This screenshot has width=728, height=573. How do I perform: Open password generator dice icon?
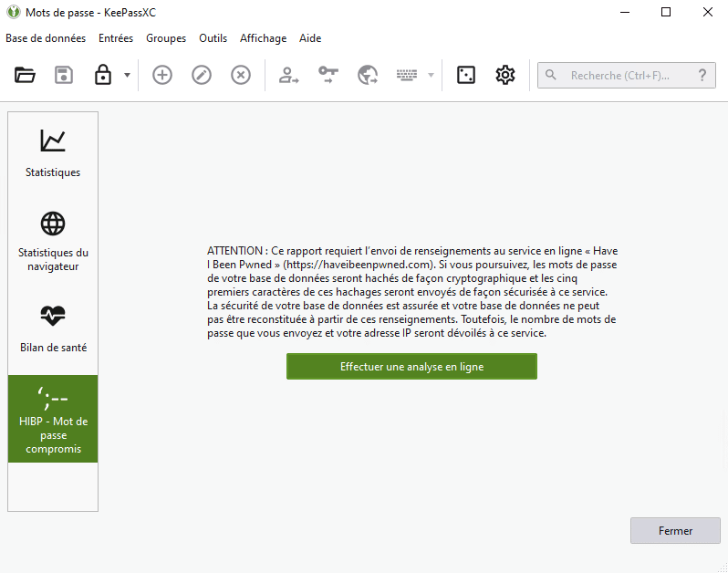point(465,75)
